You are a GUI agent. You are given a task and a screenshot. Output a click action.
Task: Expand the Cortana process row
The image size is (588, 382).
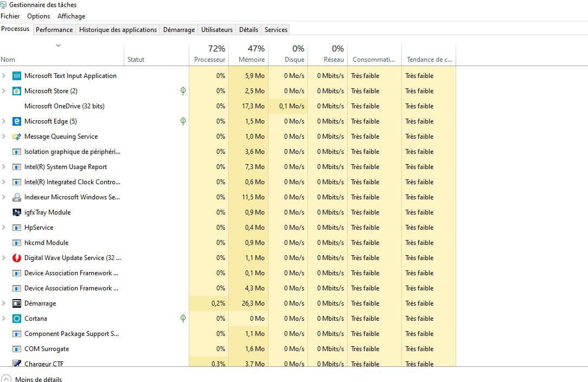point(4,319)
